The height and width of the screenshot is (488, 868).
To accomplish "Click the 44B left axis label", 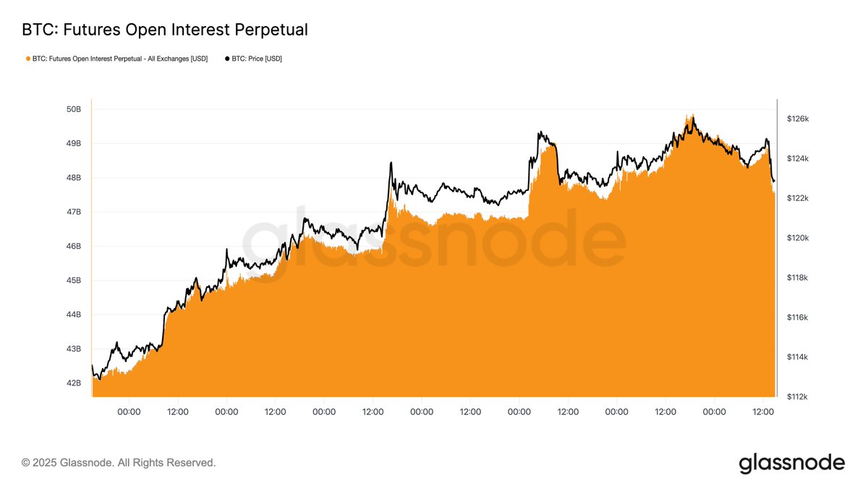I will 74,314.
